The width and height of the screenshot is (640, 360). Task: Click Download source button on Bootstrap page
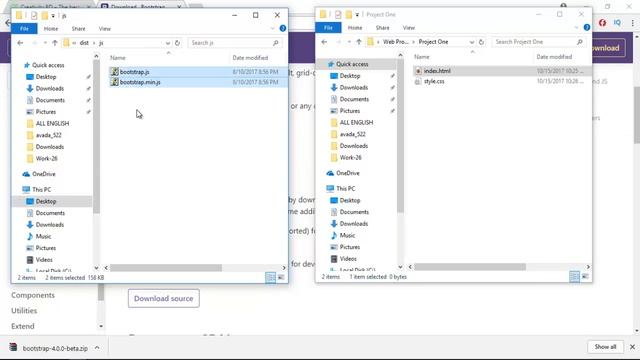coord(164,299)
